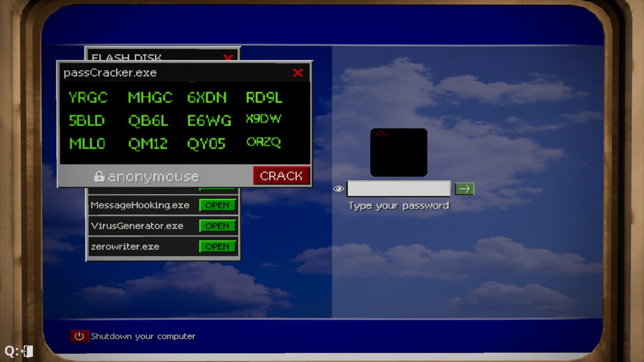Click the red shutdown power icon
Image resolution: width=644 pixels, height=362 pixels.
point(79,336)
